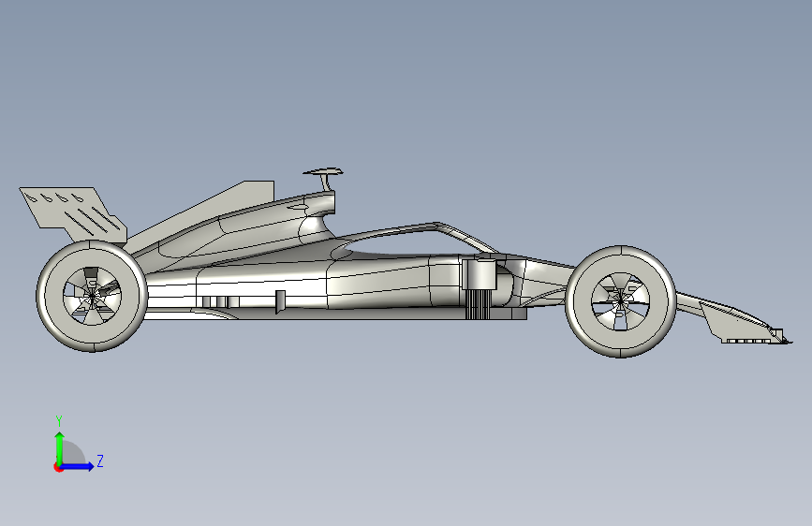Click the green Y axis of the triad

[60, 447]
